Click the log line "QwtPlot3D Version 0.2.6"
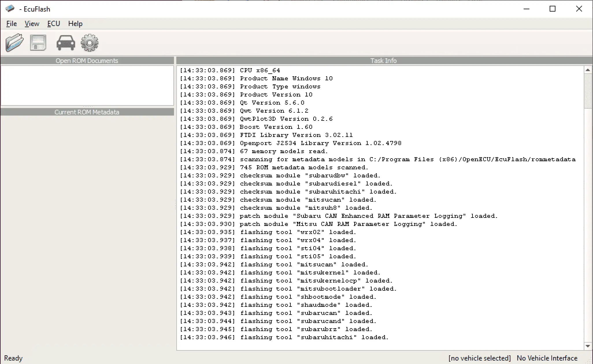593x364 pixels. point(256,119)
